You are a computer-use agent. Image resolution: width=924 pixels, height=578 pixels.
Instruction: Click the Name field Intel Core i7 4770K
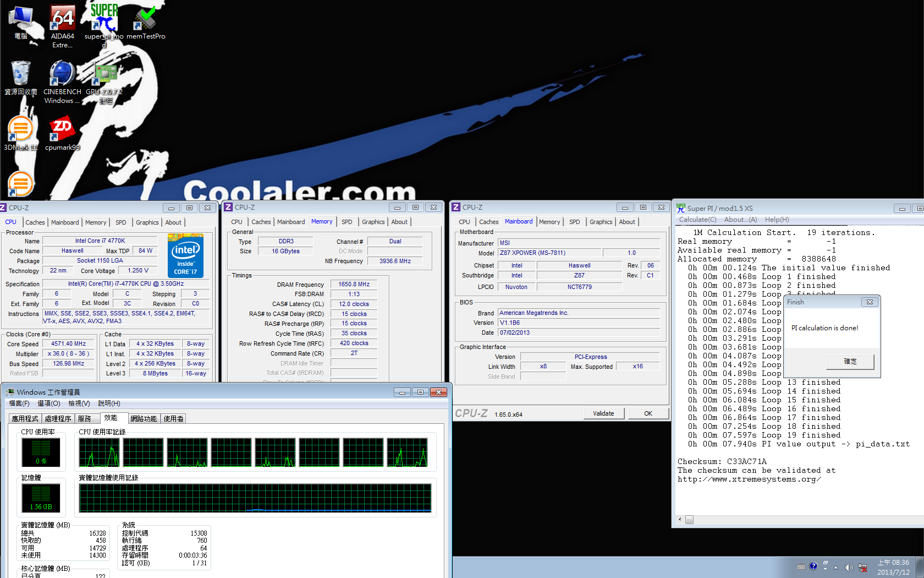[x=100, y=241]
